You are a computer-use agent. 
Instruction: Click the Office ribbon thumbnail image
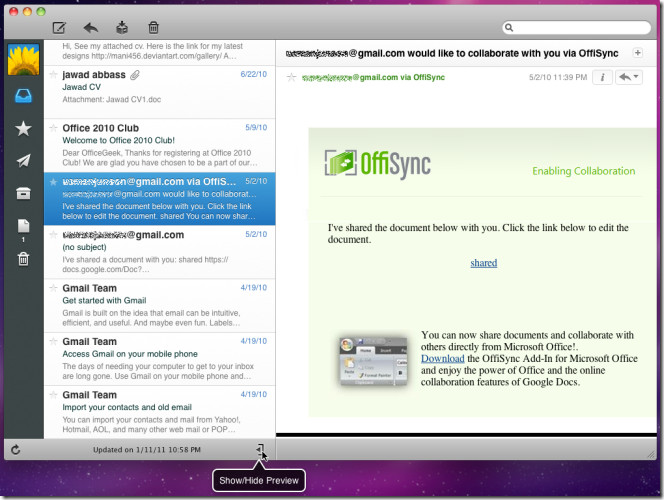[x=373, y=361]
